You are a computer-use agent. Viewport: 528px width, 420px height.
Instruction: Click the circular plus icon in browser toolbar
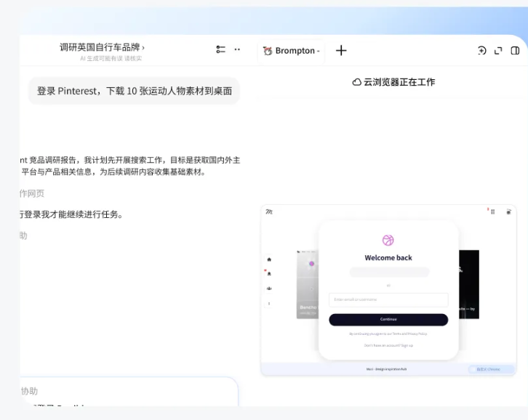[x=482, y=50]
